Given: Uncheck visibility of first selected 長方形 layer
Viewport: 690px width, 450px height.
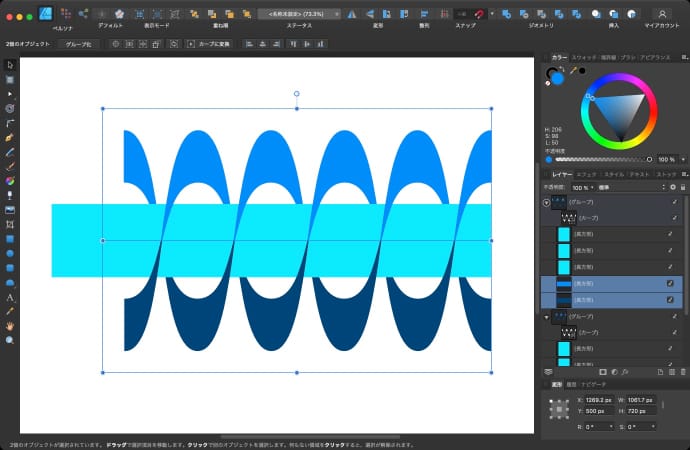Looking at the screenshot, I should pos(670,284).
